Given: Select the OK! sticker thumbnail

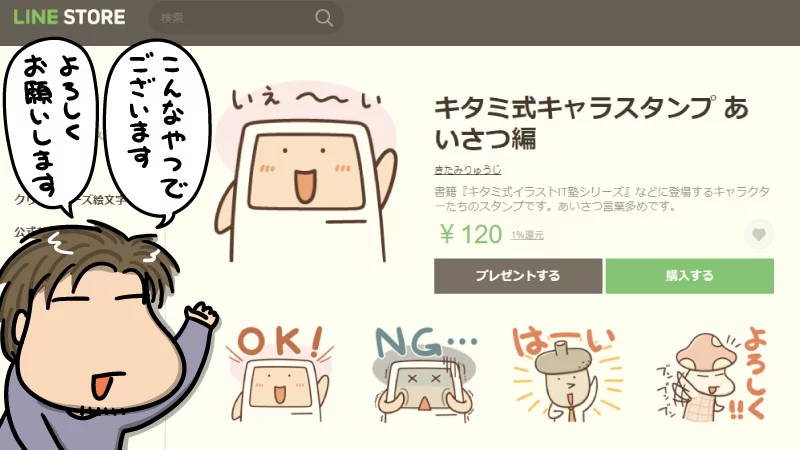Looking at the screenshot, I should [280, 373].
